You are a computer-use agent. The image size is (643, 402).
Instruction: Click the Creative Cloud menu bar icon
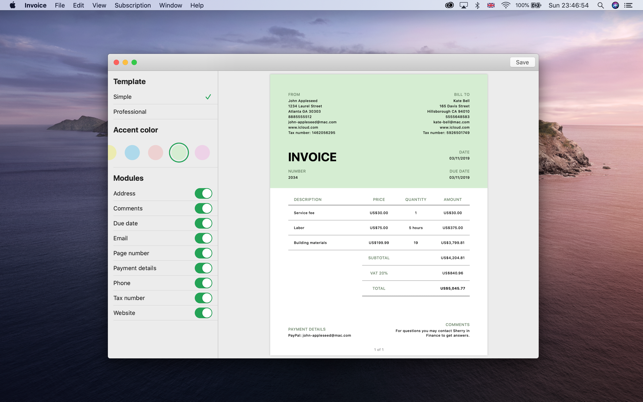(x=449, y=5)
